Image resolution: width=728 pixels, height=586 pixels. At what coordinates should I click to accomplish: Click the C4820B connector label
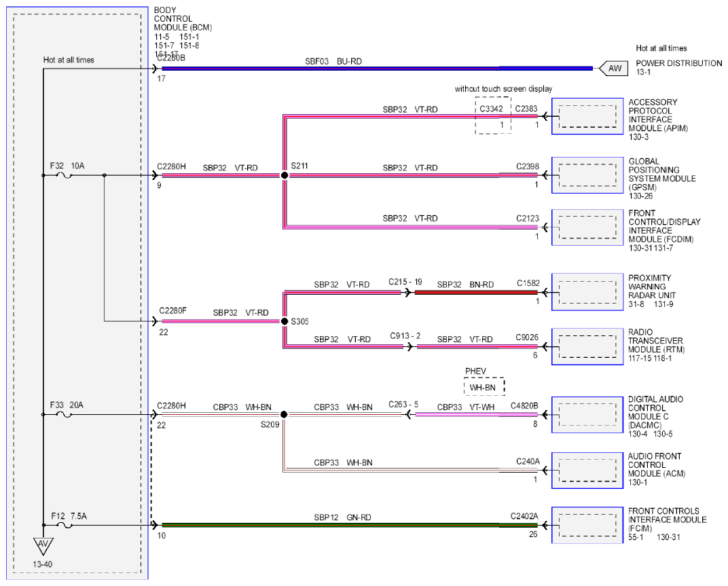(x=524, y=406)
